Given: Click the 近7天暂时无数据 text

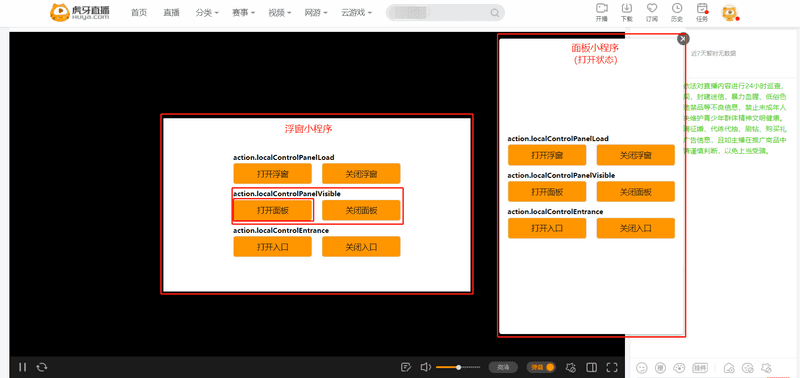Looking at the screenshot, I should 713,53.
